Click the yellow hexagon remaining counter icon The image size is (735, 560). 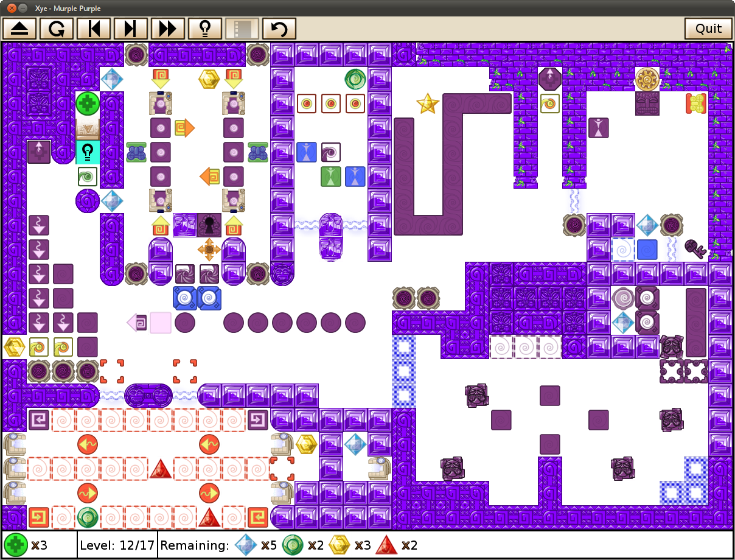tap(340, 545)
